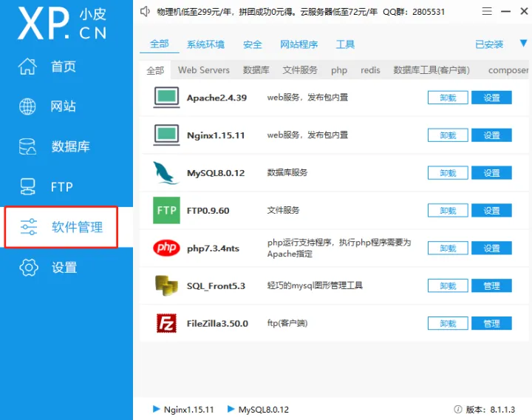Viewport: 532px width, 420px height.
Task: Open the hamburger menu icon
Action: 487,12
